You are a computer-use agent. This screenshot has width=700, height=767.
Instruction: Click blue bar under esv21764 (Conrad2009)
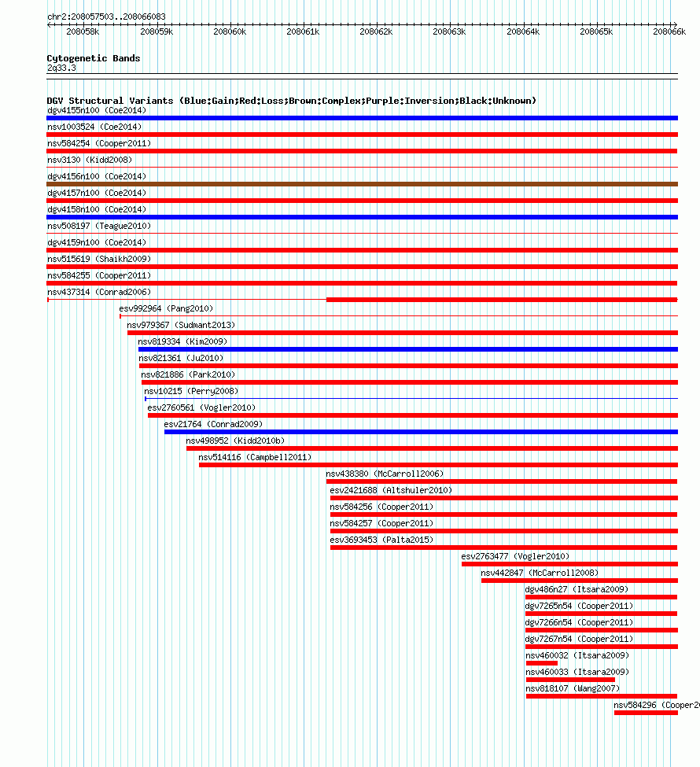pyautogui.click(x=421, y=432)
